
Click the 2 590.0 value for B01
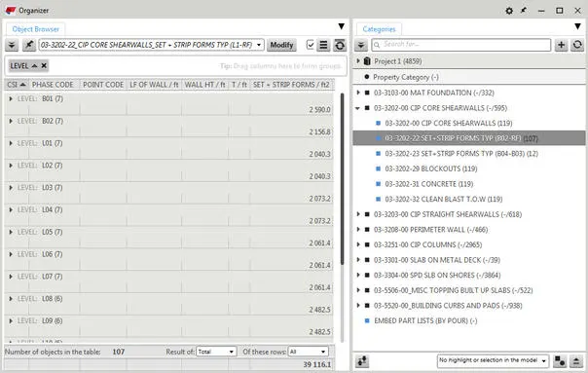(x=320, y=110)
